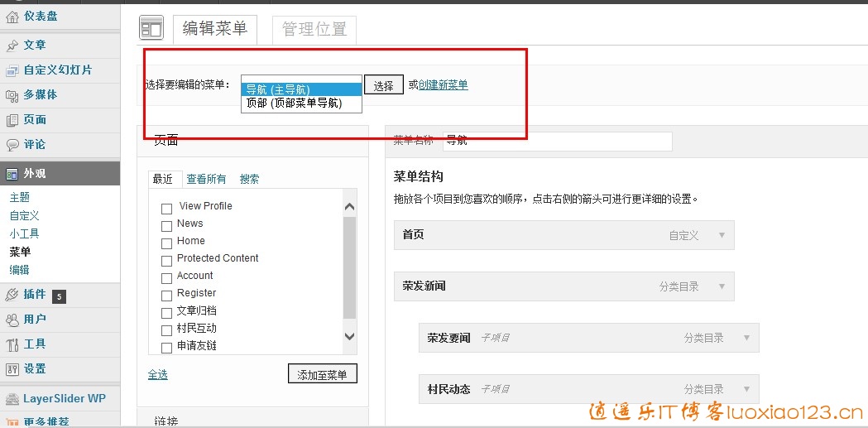Screen dimensions: 868x428
Task: Tick the Protected Content checkbox
Action: click(166, 260)
